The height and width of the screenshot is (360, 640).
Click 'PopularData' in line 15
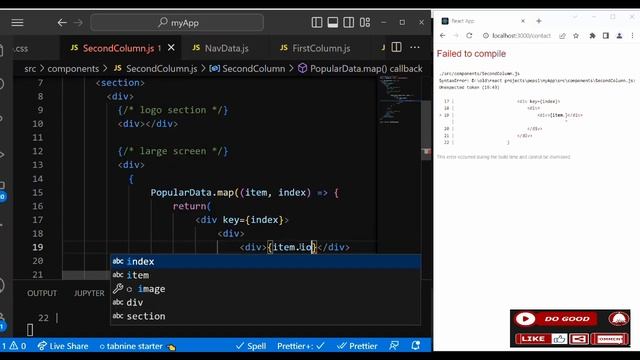181,192
